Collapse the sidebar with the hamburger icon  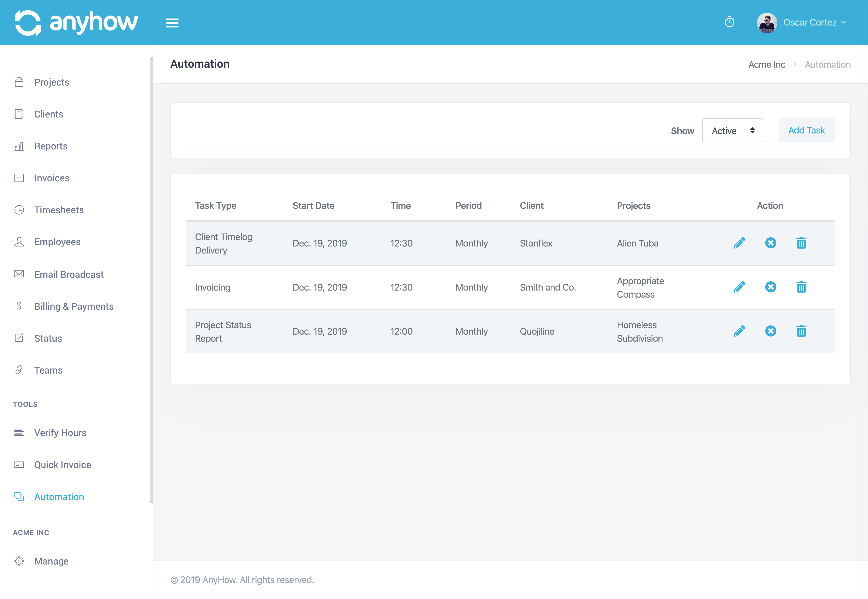pos(173,23)
